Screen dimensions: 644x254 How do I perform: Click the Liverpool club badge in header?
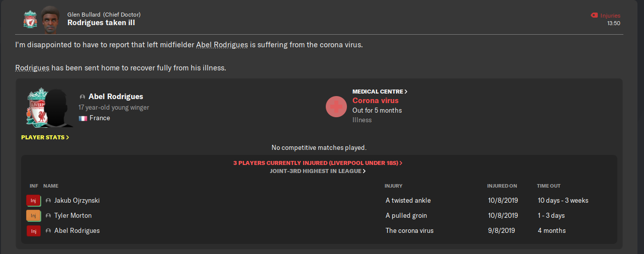pos(30,19)
